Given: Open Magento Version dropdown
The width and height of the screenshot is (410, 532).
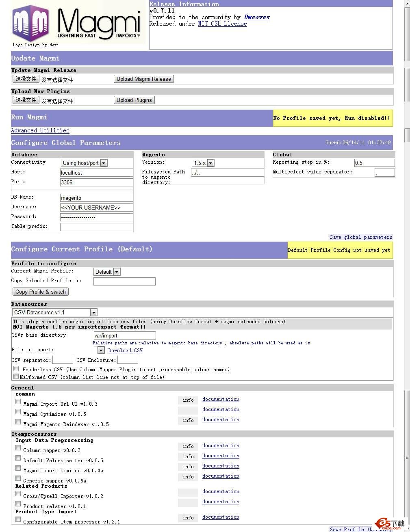Looking at the screenshot, I should 203,163.
